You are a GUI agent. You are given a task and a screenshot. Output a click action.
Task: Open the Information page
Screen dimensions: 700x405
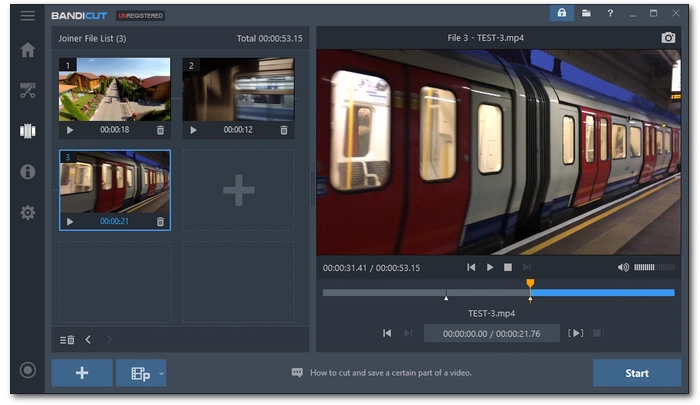27,171
